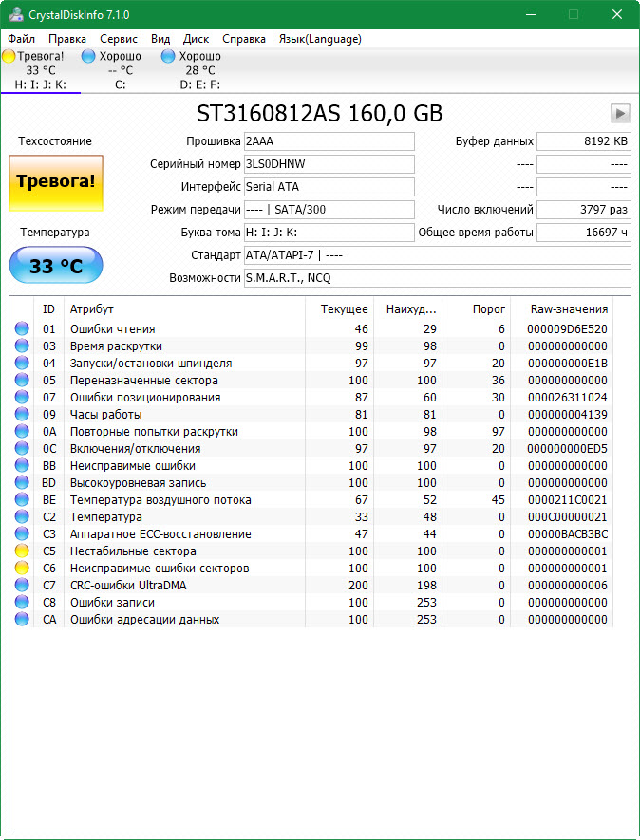Click raw value 00000BACB3BC
The height and width of the screenshot is (840, 640).
(567, 534)
